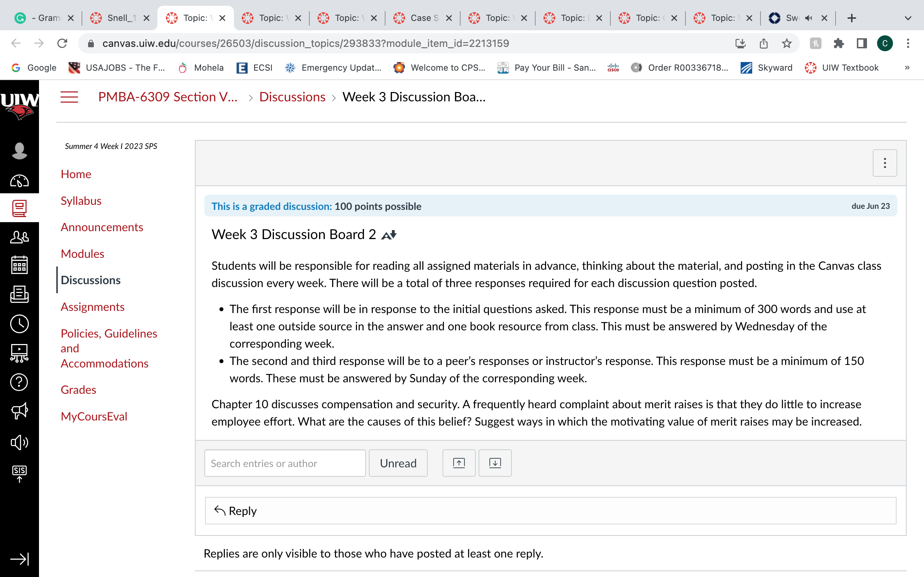Click the Reply button
Screen dimensions: 924x577
tap(550, 511)
